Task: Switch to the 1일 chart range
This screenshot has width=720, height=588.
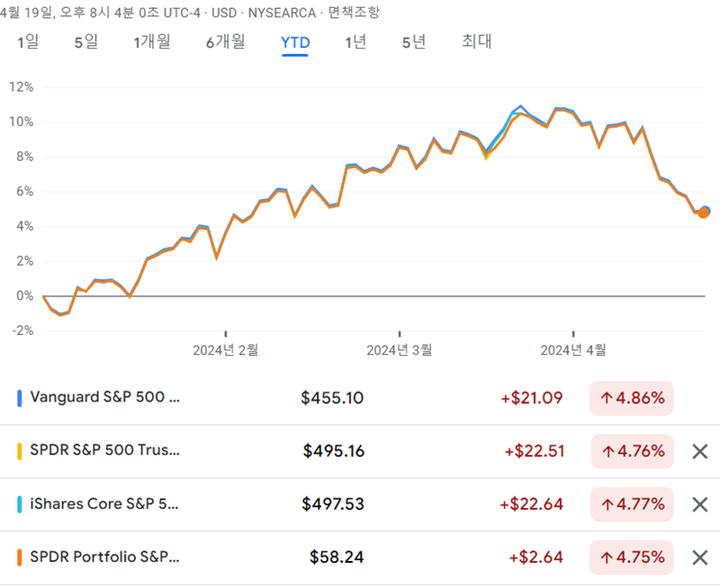Action: click(30, 41)
